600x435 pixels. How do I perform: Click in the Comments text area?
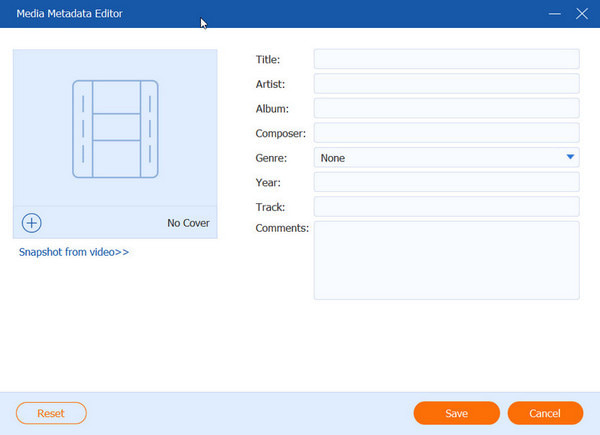(446, 260)
